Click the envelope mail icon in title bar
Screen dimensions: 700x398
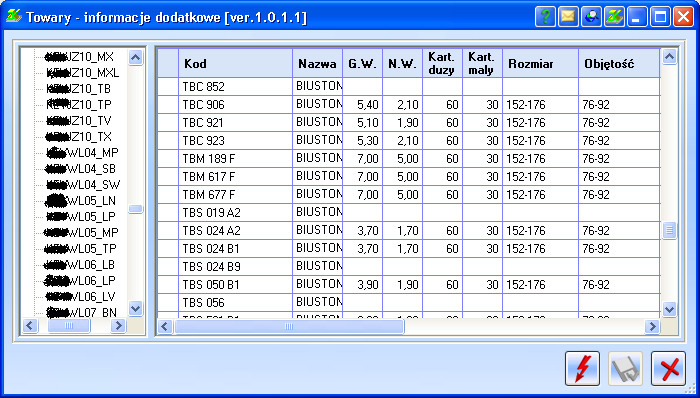(x=568, y=17)
